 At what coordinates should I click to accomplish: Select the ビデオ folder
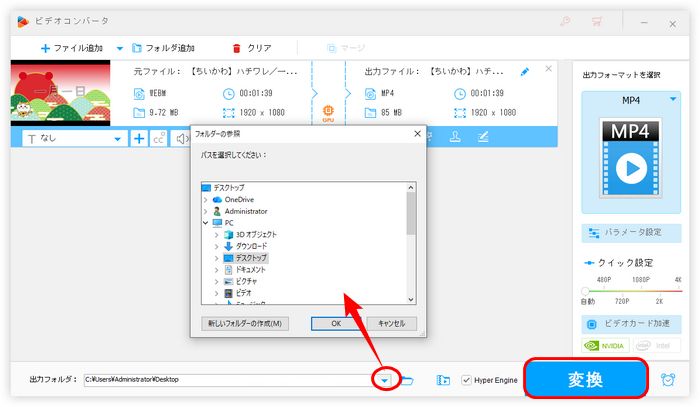pos(244,293)
